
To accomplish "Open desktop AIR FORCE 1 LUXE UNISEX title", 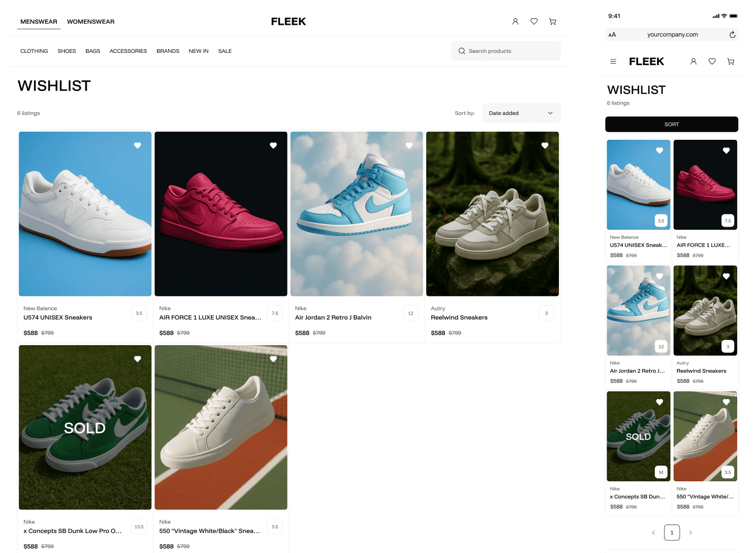I will tap(210, 317).
